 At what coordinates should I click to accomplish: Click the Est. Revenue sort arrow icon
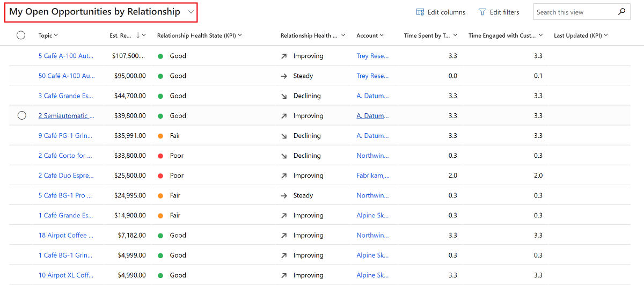tap(138, 35)
